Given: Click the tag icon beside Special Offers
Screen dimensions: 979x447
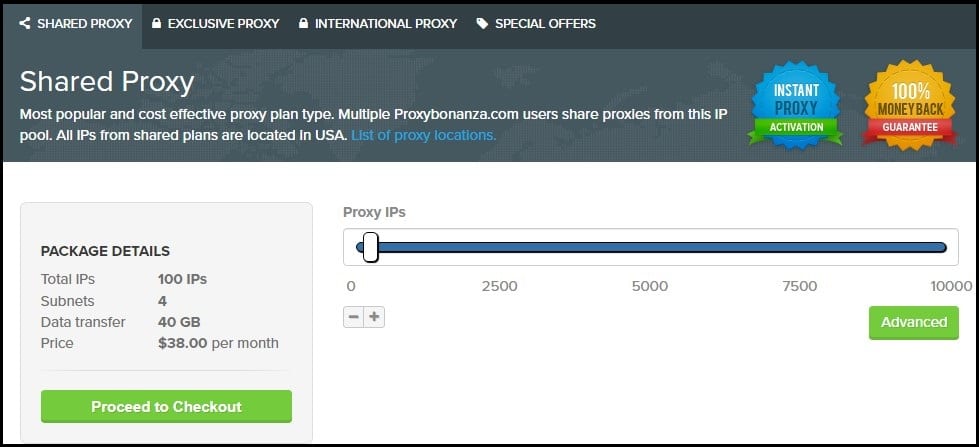Looking at the screenshot, I should (x=483, y=23).
